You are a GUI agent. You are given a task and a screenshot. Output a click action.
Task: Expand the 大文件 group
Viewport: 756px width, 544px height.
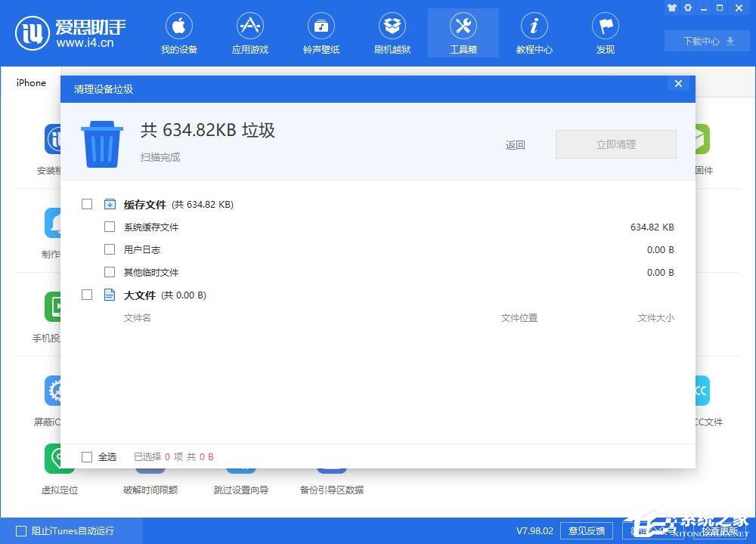(110, 295)
